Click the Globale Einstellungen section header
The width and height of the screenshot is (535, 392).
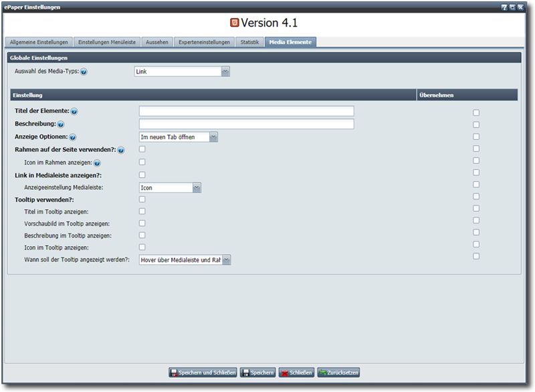click(x=264, y=58)
